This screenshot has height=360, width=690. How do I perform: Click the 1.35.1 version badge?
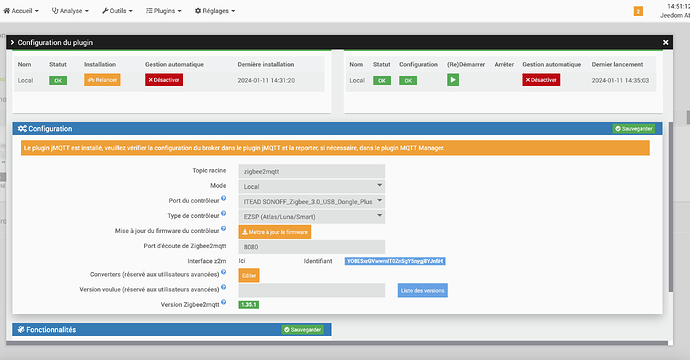pyautogui.click(x=249, y=305)
